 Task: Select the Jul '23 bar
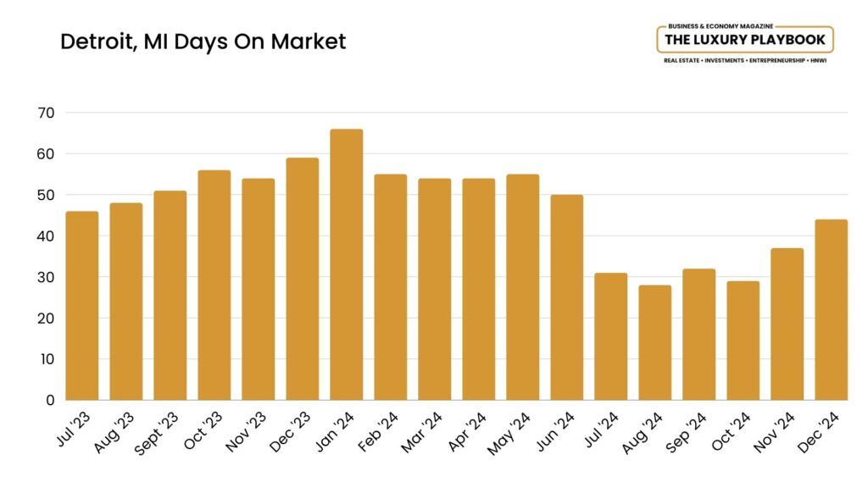click(x=82, y=305)
